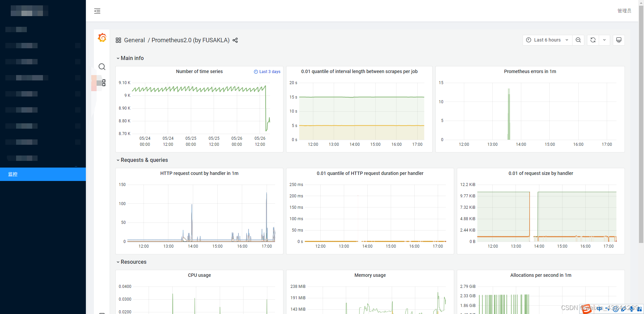The width and height of the screenshot is (644, 314).
Task: Click the dashboard grid icon beside General
Action: tap(118, 40)
